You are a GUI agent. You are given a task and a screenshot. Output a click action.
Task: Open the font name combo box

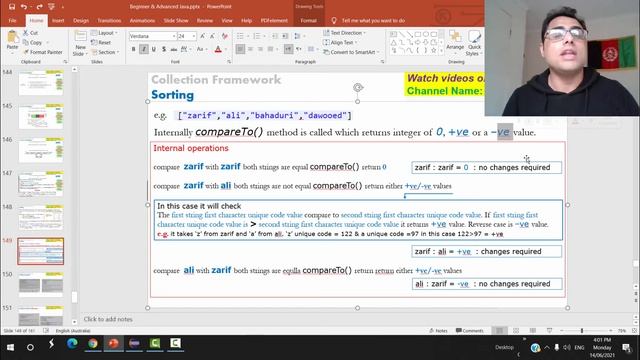coord(153,36)
